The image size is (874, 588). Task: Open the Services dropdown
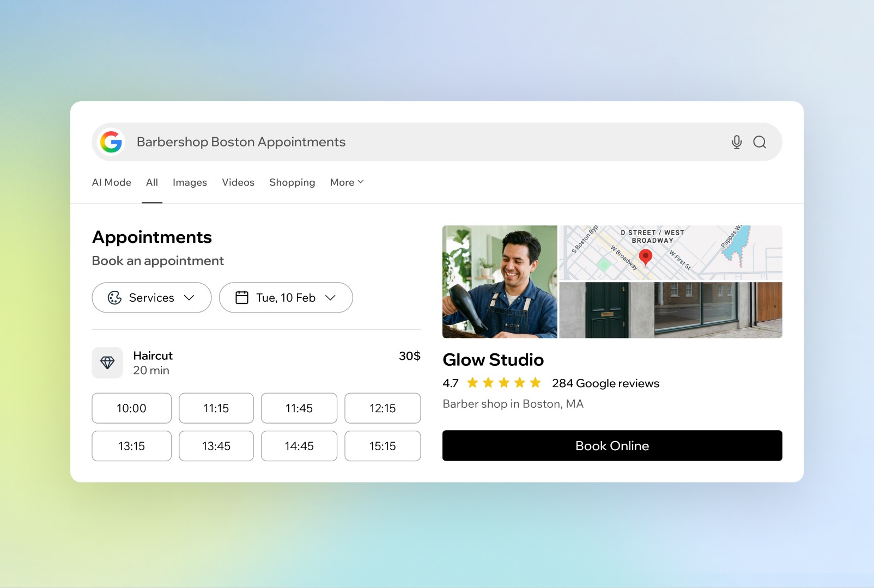pos(151,297)
